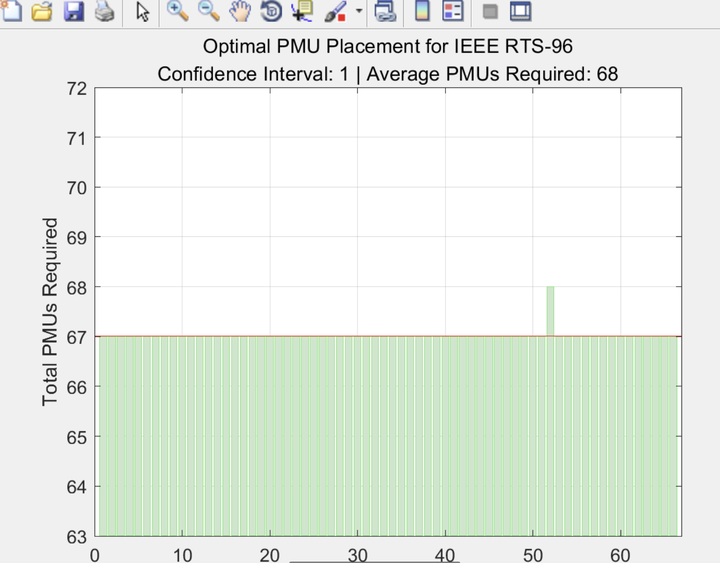The height and width of the screenshot is (563, 720).
Task: Click the x-axis tick label 10
Action: click(182, 555)
